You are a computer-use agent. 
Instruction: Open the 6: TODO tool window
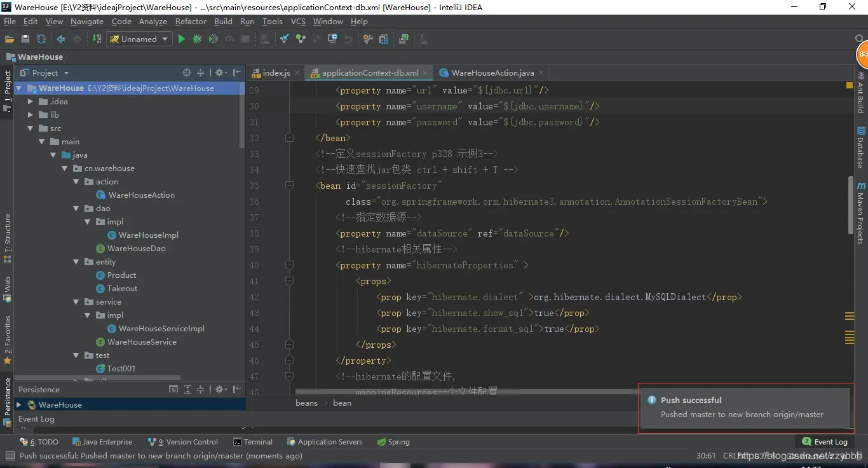[39, 442]
